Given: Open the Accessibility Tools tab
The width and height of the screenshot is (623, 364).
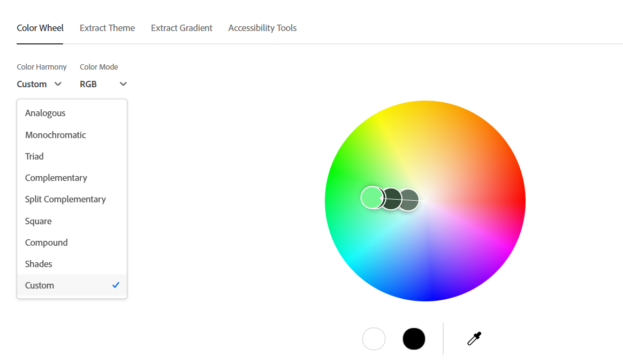Looking at the screenshot, I should (x=262, y=28).
